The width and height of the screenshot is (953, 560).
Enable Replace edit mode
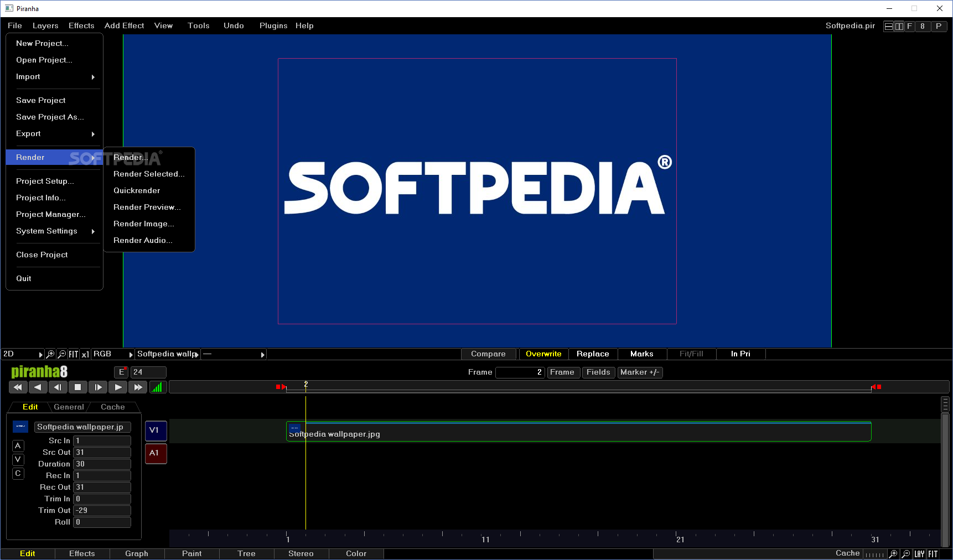(593, 354)
